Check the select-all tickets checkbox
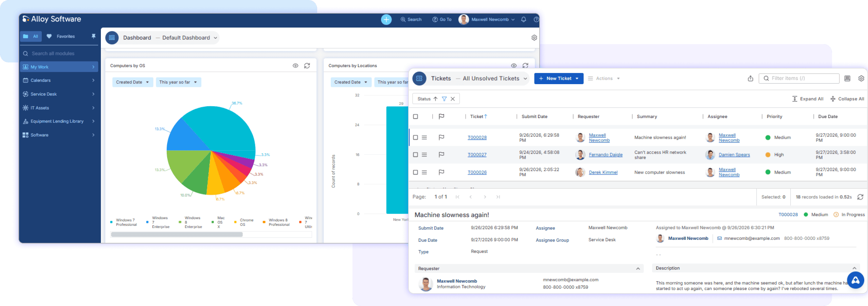This screenshot has height=306, width=868. pyautogui.click(x=415, y=117)
